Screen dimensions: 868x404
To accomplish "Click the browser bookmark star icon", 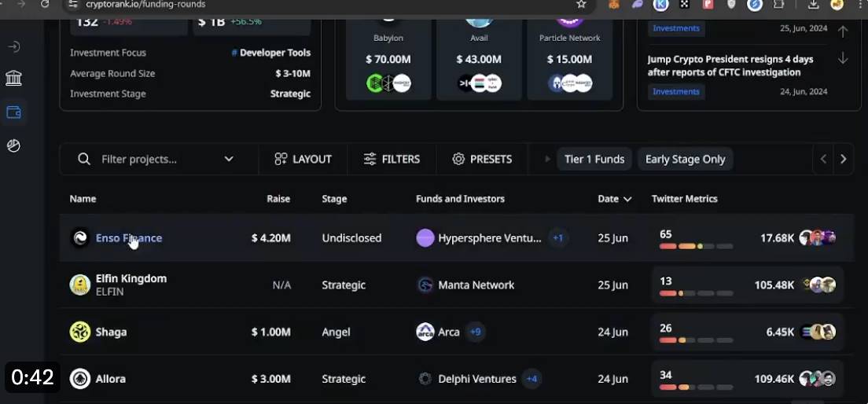I will [581, 5].
